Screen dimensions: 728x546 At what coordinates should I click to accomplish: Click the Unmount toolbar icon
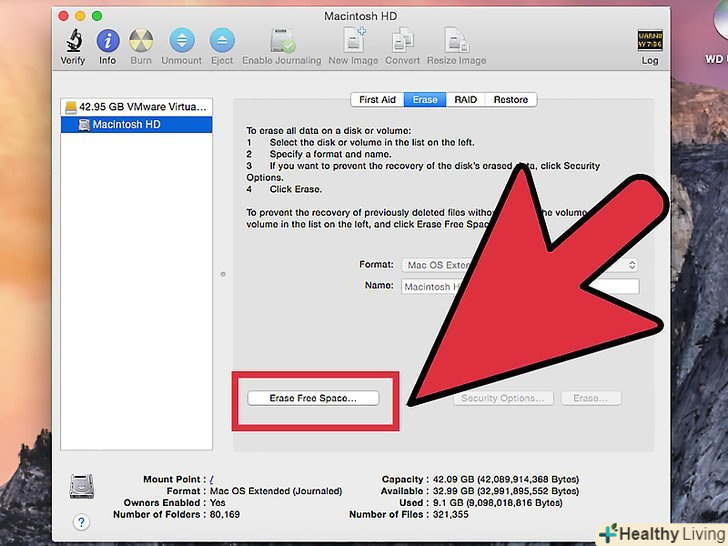click(x=182, y=40)
